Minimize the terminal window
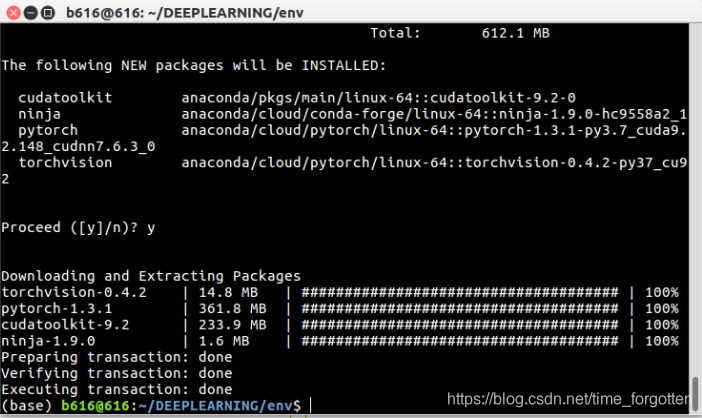 pos(30,13)
